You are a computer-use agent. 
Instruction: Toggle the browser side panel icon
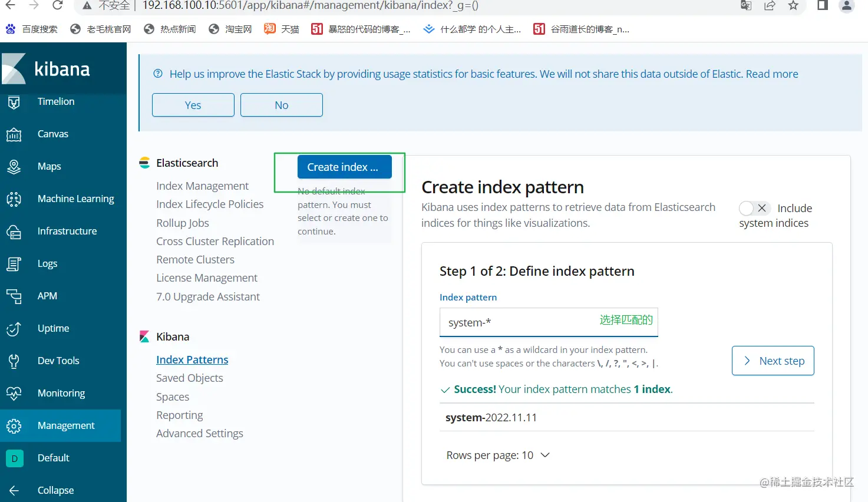coord(823,5)
